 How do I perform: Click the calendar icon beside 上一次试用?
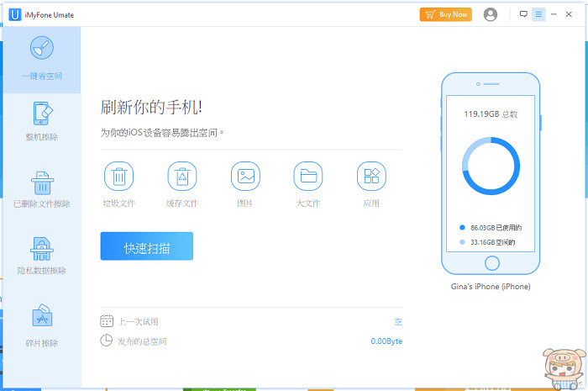click(x=107, y=321)
